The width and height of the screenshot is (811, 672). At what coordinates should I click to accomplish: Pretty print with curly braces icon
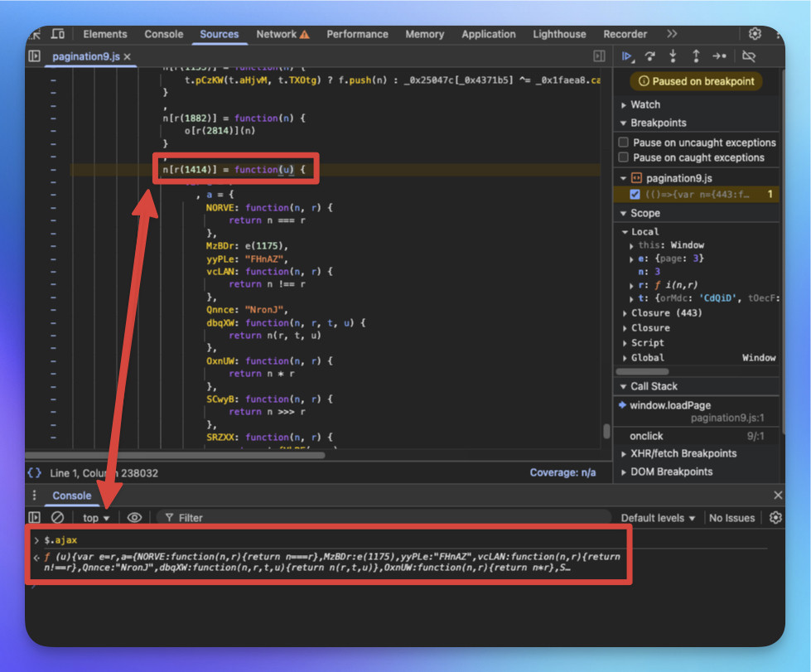pos(35,473)
